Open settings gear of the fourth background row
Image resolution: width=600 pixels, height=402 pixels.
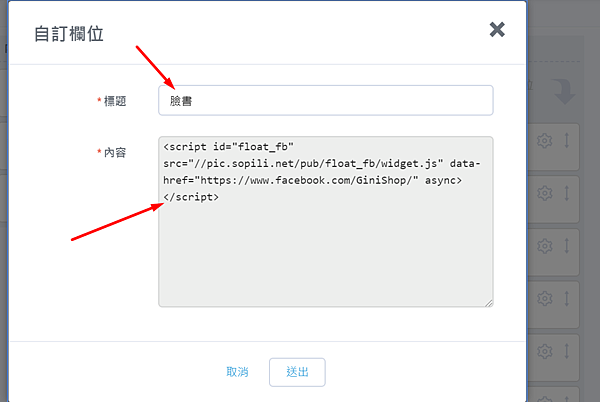[545, 298]
